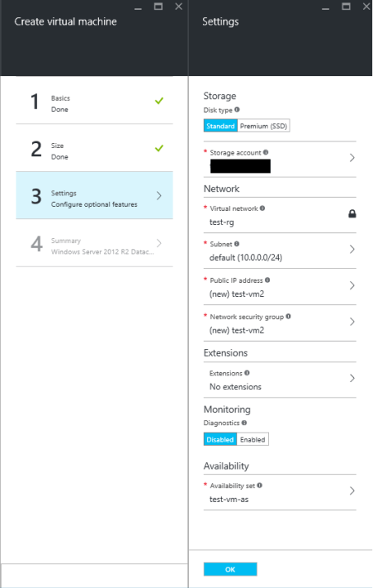373x588 pixels.
Task: Click the Disk type info icon
Action: pos(236,110)
